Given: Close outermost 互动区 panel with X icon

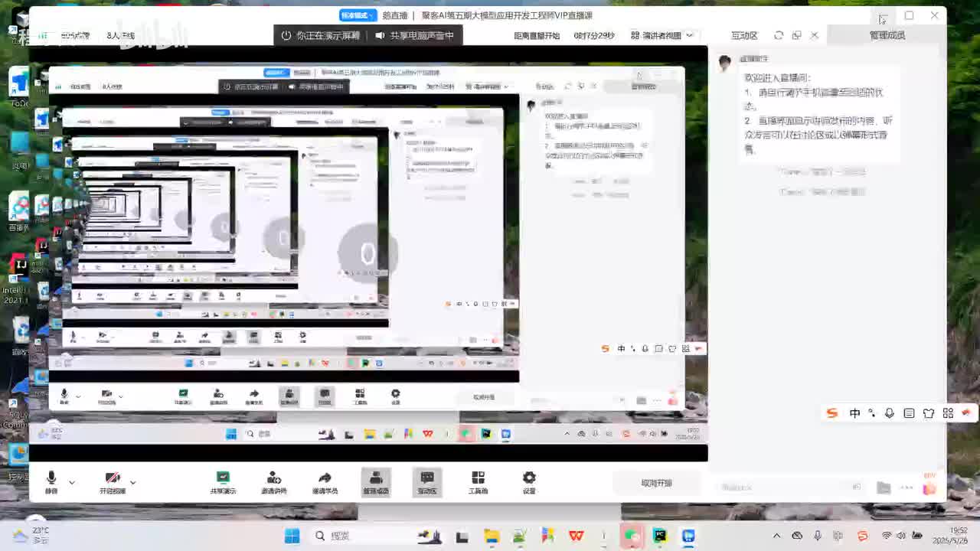Looking at the screenshot, I should [815, 35].
